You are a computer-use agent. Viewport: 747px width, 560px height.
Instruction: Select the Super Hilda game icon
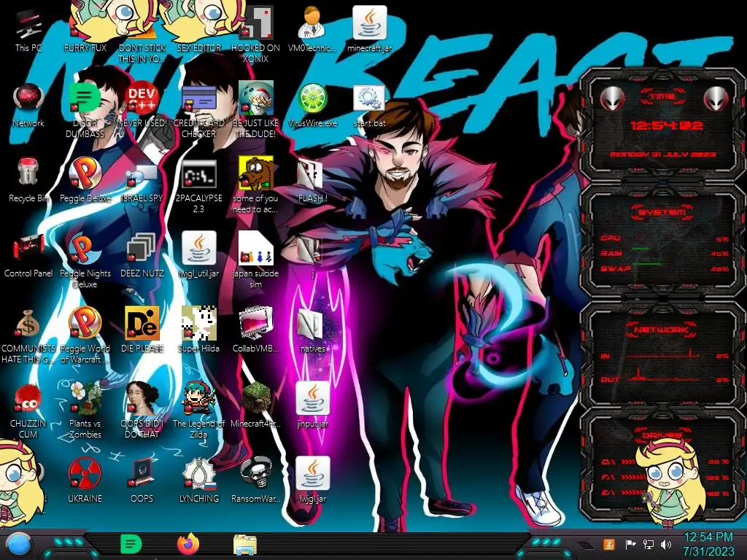[x=198, y=330]
